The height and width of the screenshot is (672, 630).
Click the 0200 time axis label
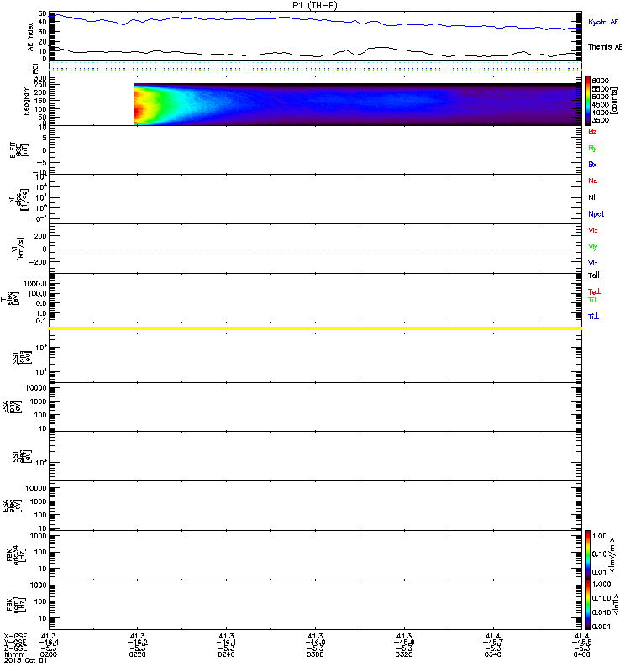pyautogui.click(x=49, y=654)
